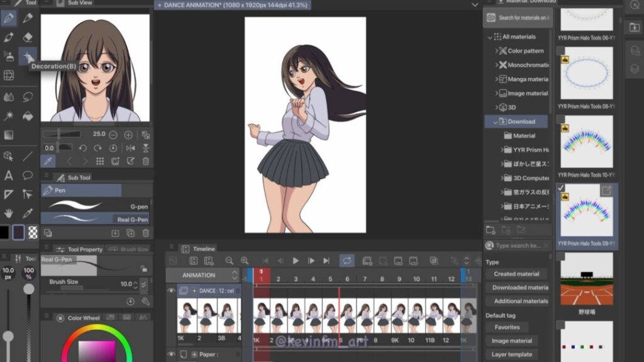The height and width of the screenshot is (362, 644).
Task: Filter by Favorites tag
Action: (x=507, y=327)
